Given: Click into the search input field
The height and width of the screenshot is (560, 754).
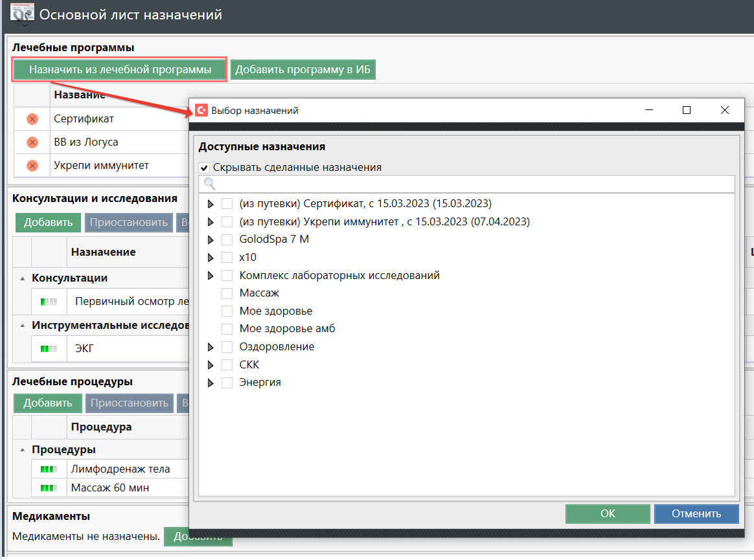Looking at the screenshot, I should (473, 184).
